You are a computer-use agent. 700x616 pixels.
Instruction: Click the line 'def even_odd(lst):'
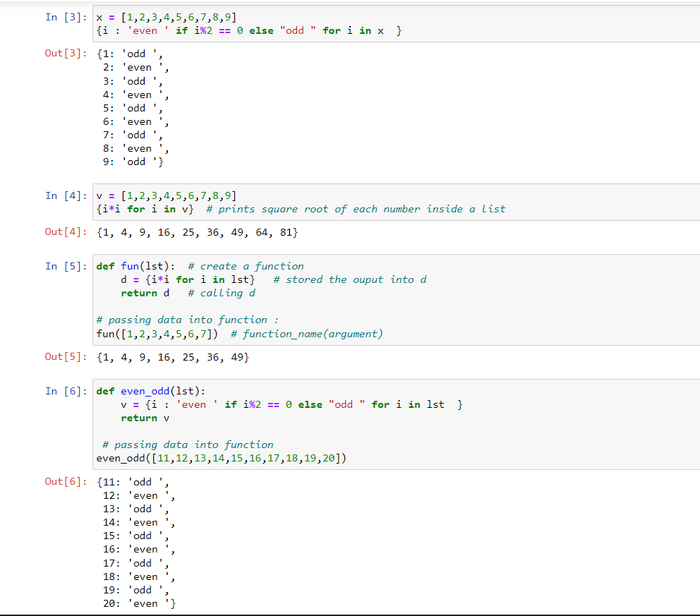(151, 392)
